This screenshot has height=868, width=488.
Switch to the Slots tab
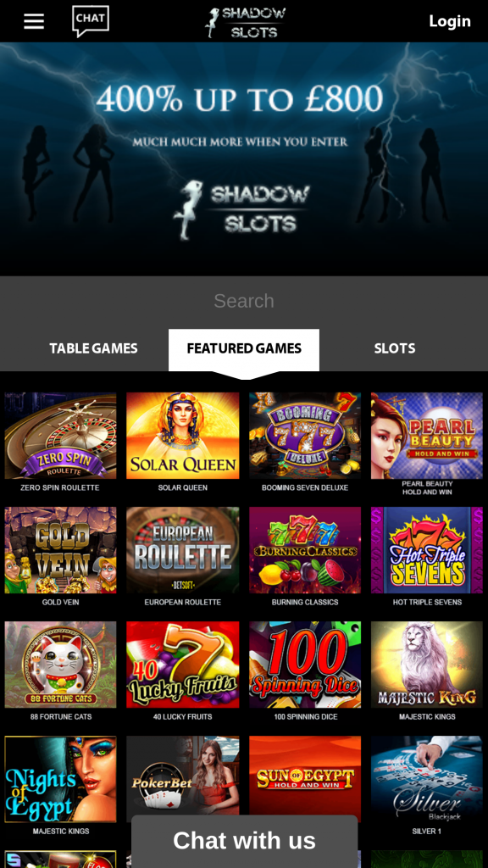(395, 348)
